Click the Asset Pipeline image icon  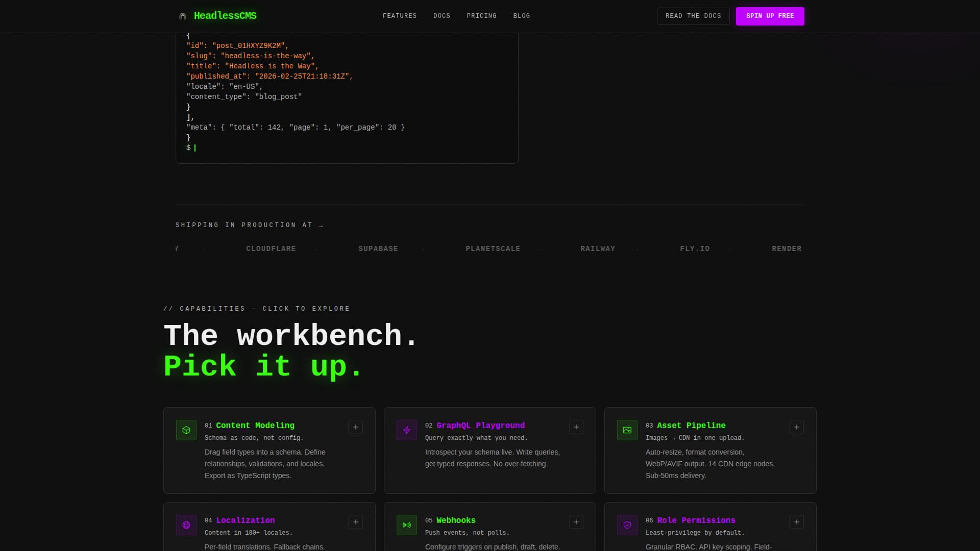click(627, 430)
